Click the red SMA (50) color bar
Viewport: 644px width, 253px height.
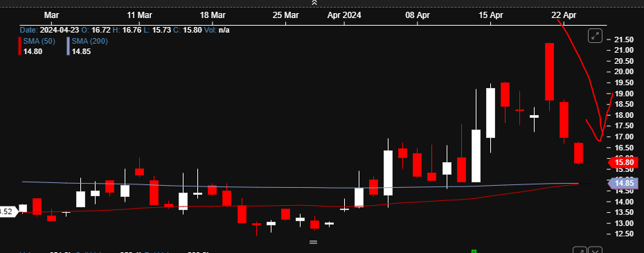pyautogui.click(x=19, y=46)
